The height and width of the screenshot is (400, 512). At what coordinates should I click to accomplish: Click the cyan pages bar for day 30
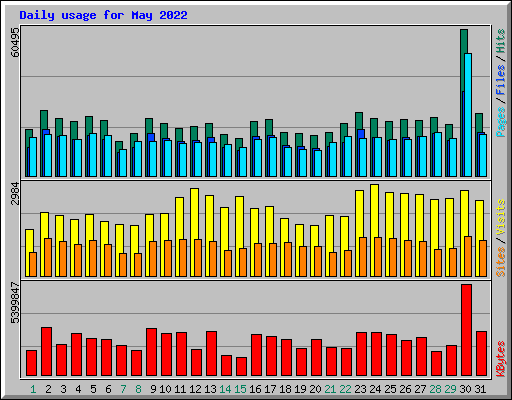[468, 115]
